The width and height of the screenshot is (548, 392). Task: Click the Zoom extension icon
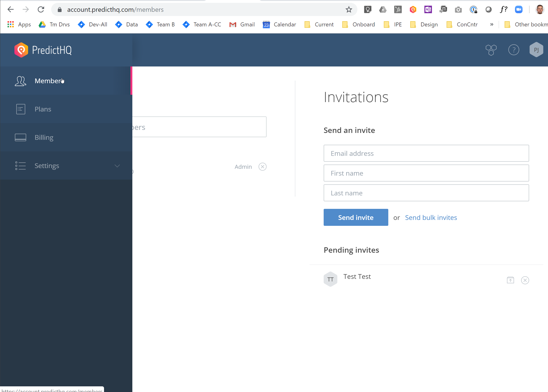(x=519, y=10)
